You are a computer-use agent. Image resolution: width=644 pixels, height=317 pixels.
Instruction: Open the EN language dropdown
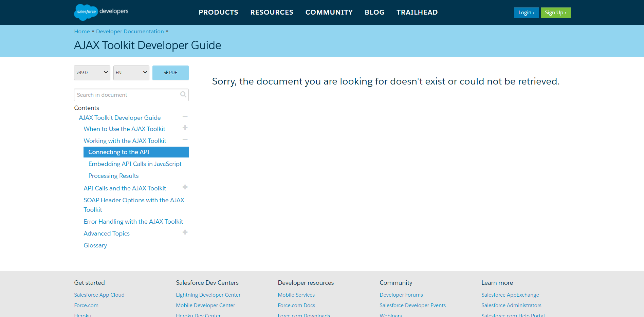[131, 73]
